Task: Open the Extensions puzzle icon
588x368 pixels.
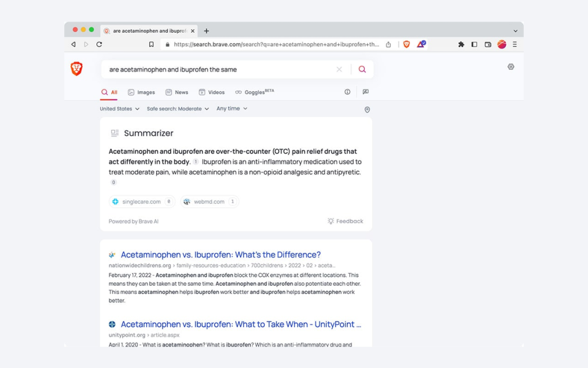Action: coord(461,44)
